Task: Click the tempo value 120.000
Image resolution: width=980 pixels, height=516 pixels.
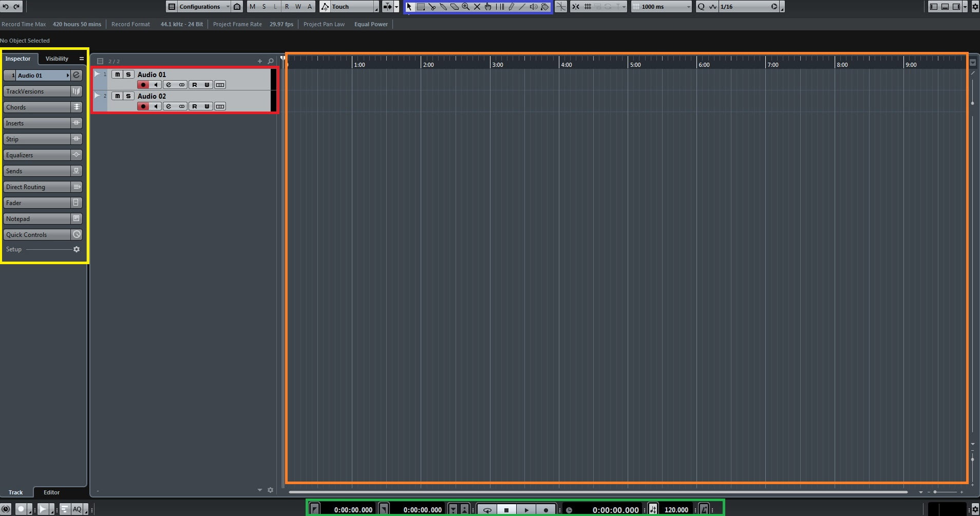Action: click(676, 510)
